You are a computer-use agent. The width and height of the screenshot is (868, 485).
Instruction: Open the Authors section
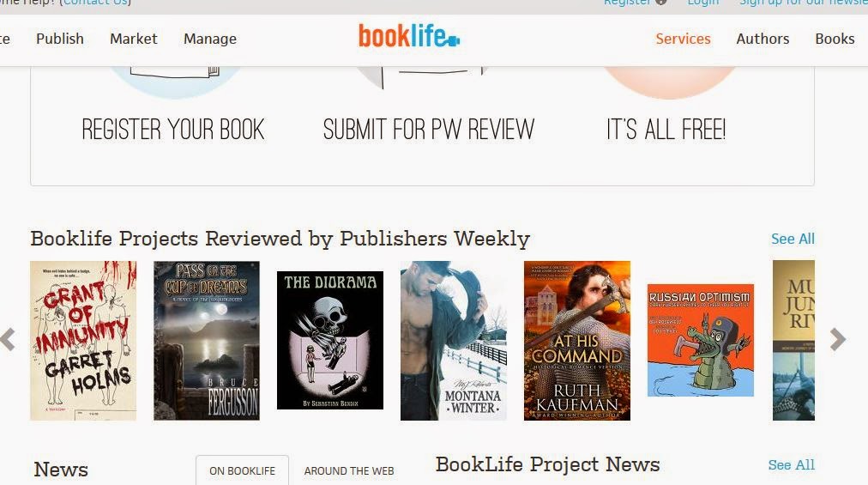coord(763,39)
